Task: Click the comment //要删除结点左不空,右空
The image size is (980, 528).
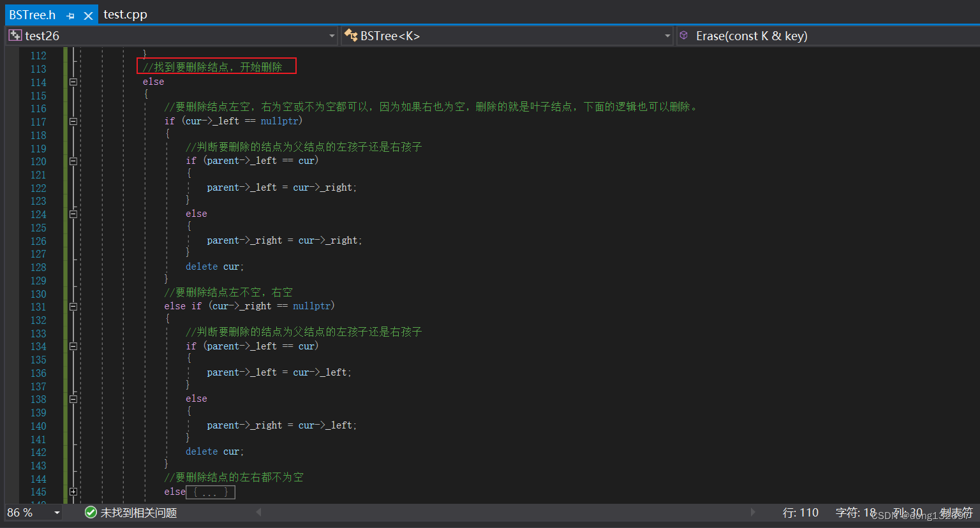Action: pyautogui.click(x=228, y=292)
